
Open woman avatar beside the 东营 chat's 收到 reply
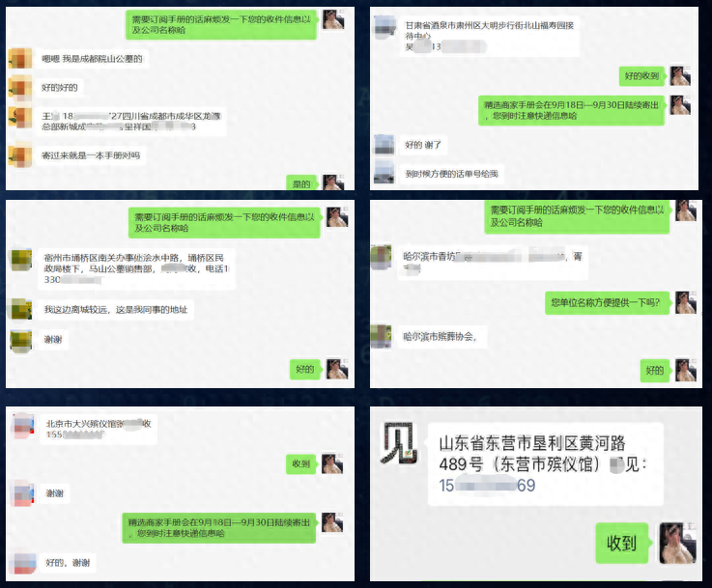pyautogui.click(x=677, y=543)
